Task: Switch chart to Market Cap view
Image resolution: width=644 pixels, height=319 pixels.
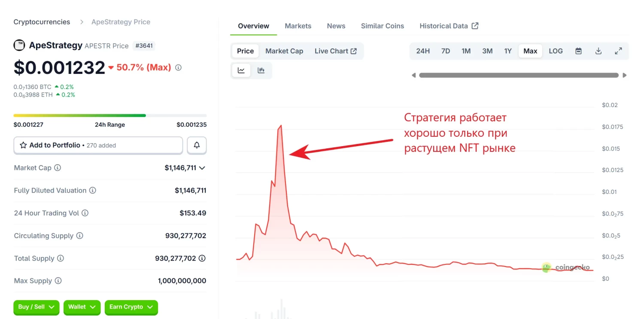Action: pyautogui.click(x=284, y=51)
